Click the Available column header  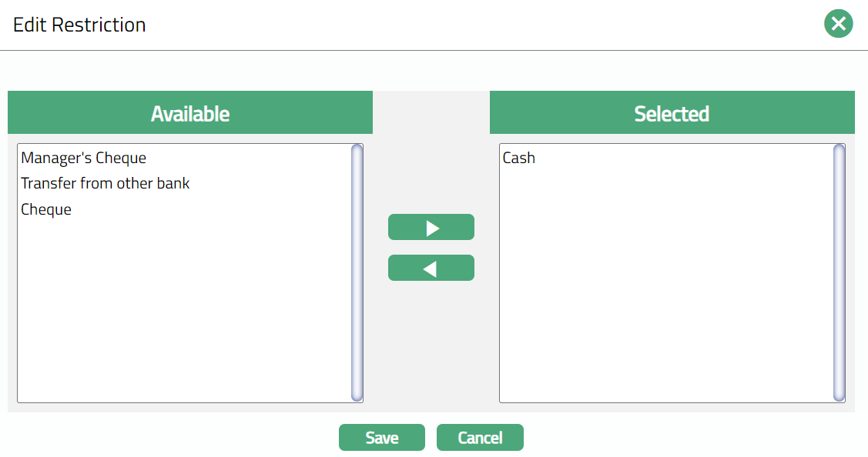tap(190, 113)
